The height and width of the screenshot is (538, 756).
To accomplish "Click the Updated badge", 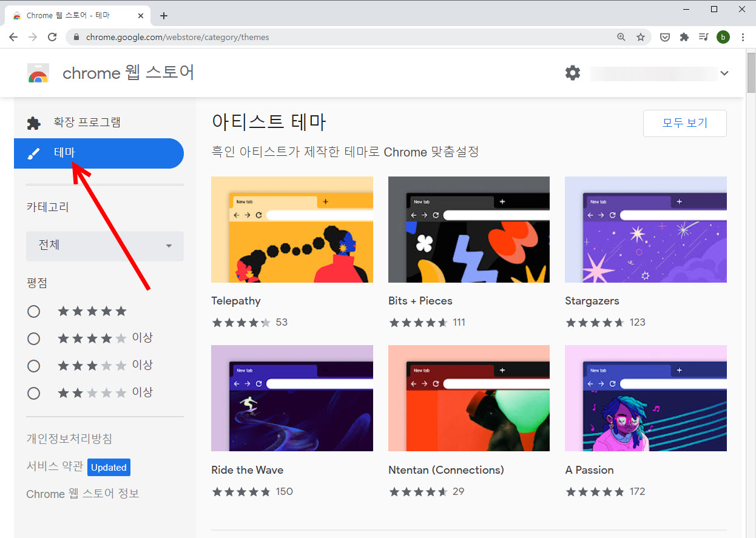I will 109,467.
